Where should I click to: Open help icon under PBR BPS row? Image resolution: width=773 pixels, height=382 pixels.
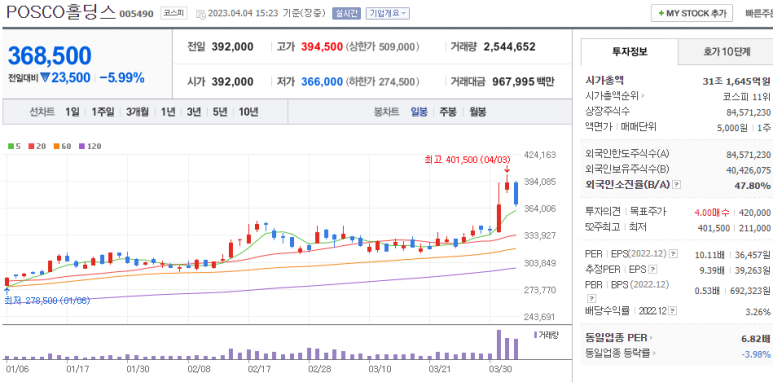click(591, 298)
